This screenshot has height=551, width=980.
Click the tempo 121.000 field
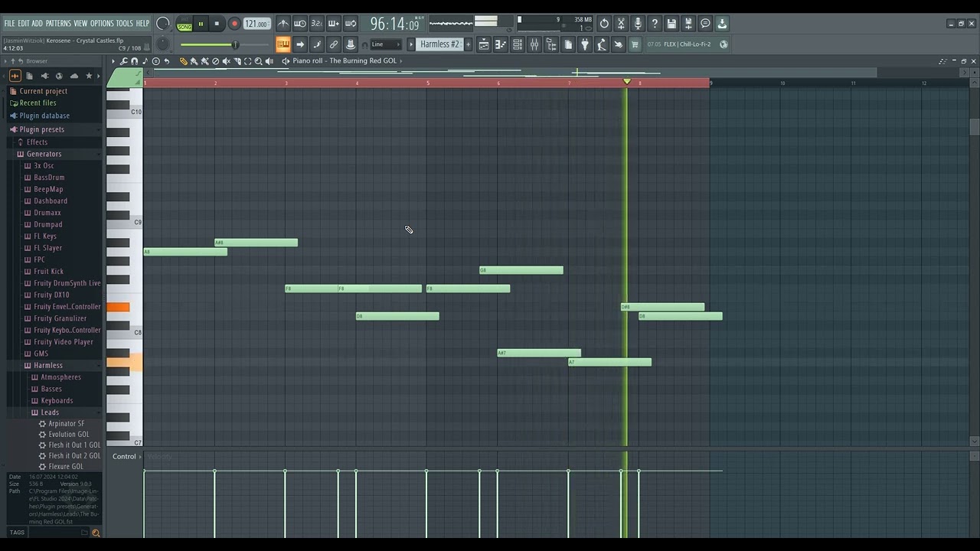click(256, 24)
